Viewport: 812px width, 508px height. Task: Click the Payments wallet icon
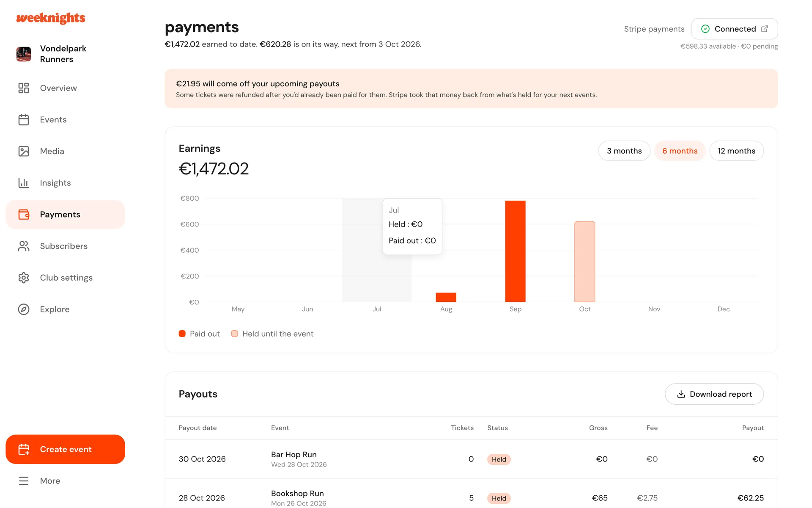click(24, 215)
